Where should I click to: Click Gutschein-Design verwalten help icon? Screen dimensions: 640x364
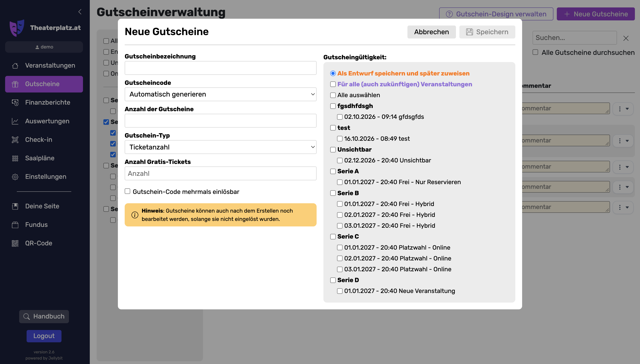tap(449, 14)
